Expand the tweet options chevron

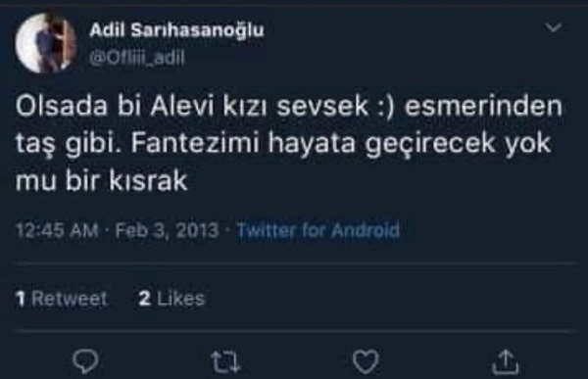pyautogui.click(x=553, y=27)
